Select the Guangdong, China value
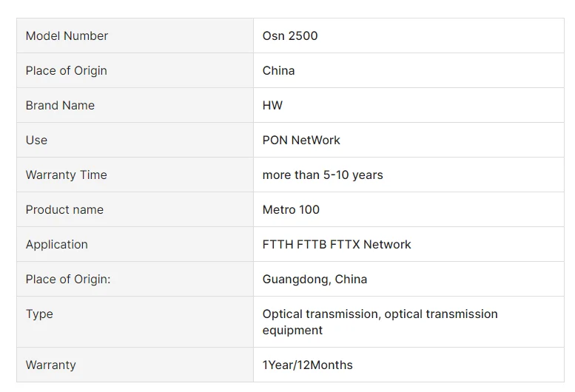 tap(315, 280)
